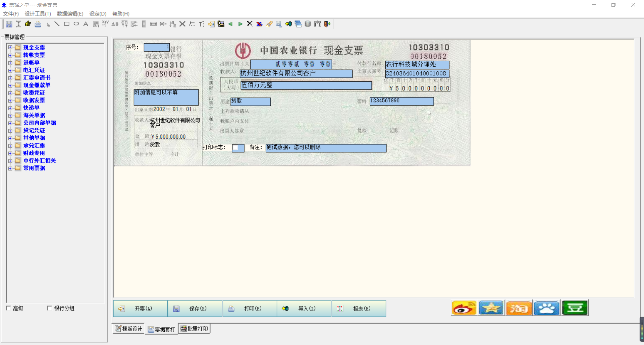Switch to the 模版设计 tab
The width and height of the screenshot is (644, 345).
(x=129, y=329)
